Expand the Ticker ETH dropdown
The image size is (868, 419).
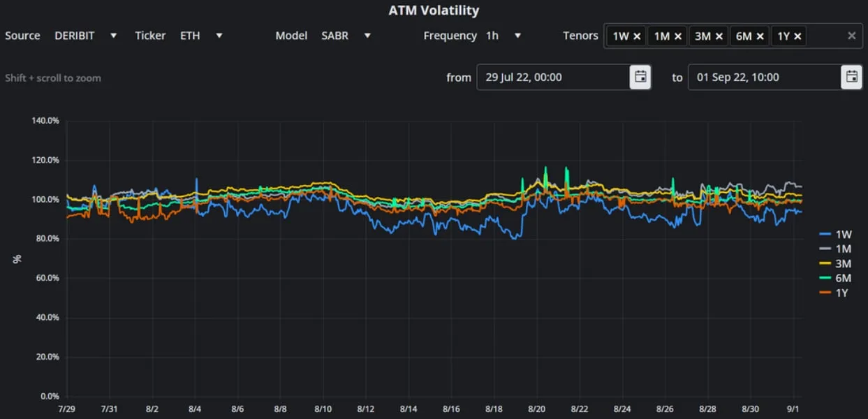(x=201, y=36)
